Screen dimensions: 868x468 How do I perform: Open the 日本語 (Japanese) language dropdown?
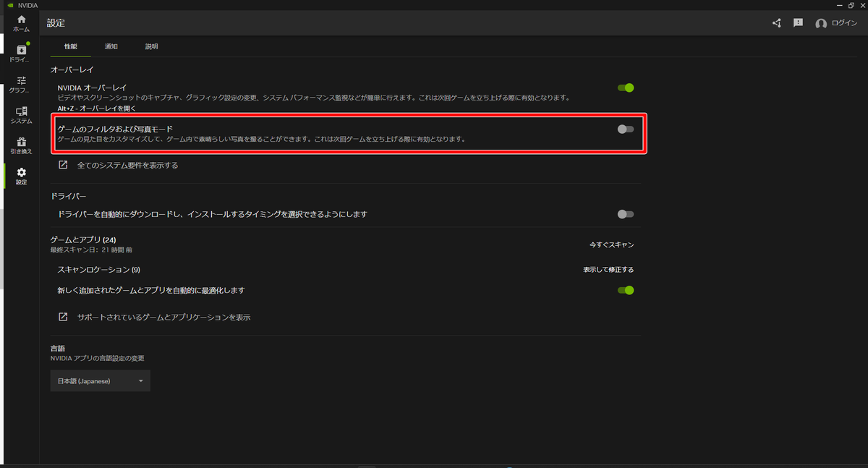tap(101, 380)
